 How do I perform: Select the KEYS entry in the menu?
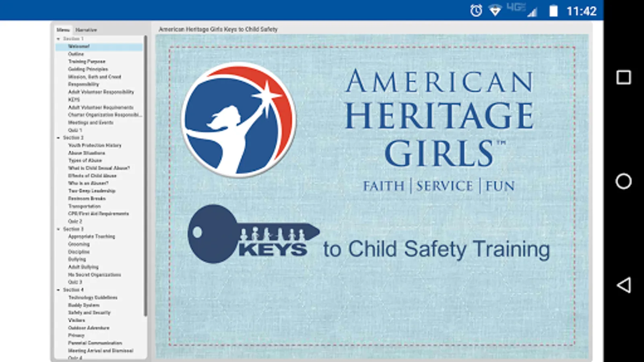[74, 100]
